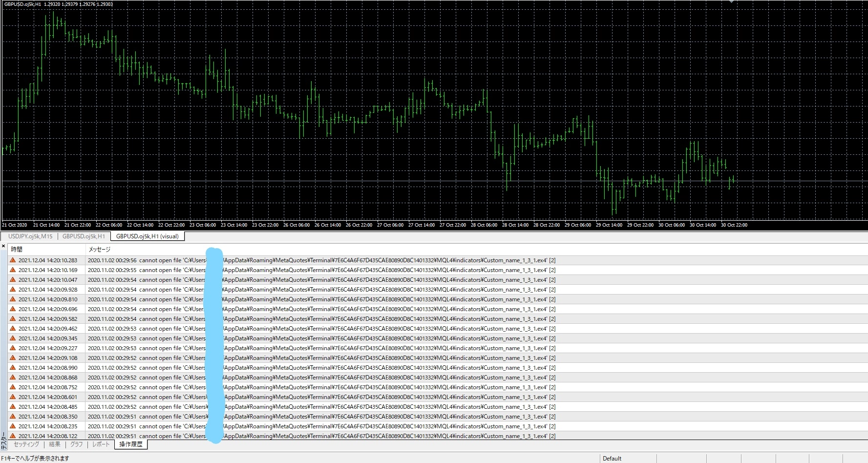Image resolution: width=868 pixels, height=463 pixels.
Task: Switch to the GBPUSD.oj5k,H1 chart tab
Action: click(84, 236)
